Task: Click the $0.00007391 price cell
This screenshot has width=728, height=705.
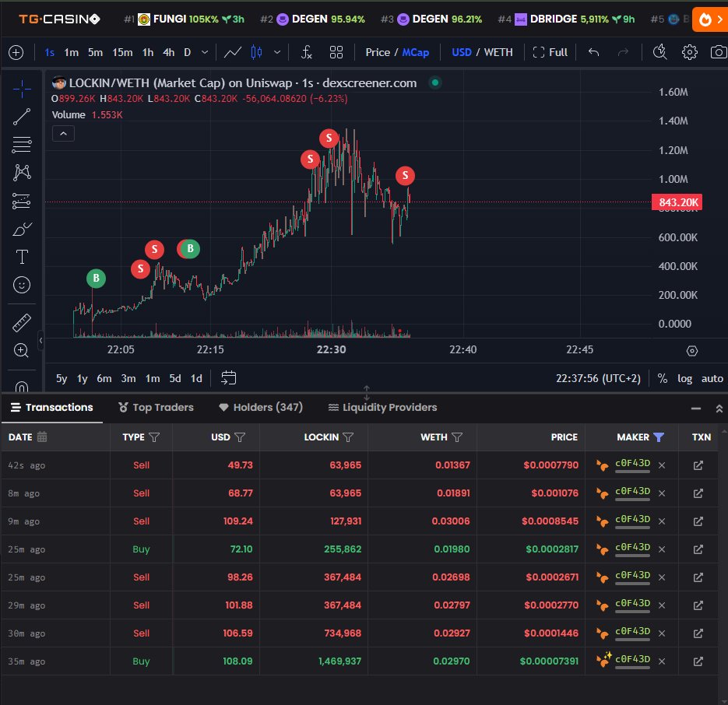Action: click(x=549, y=661)
